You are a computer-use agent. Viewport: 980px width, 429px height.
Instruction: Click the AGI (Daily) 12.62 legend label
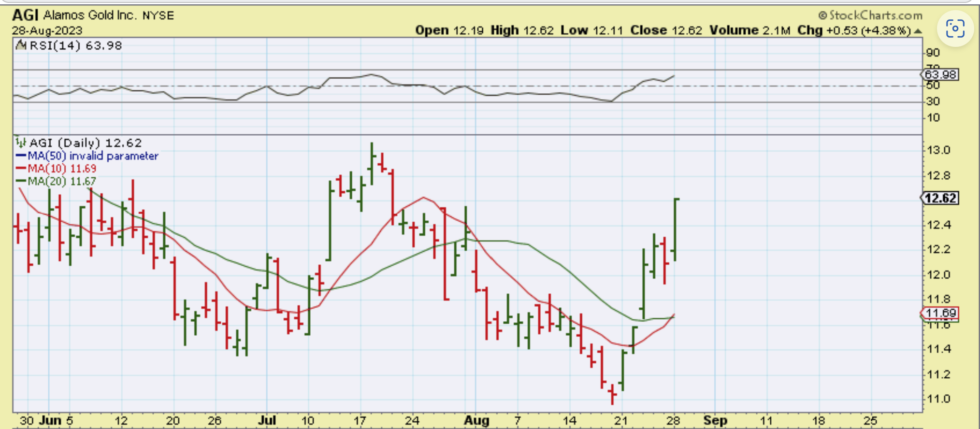[86, 143]
